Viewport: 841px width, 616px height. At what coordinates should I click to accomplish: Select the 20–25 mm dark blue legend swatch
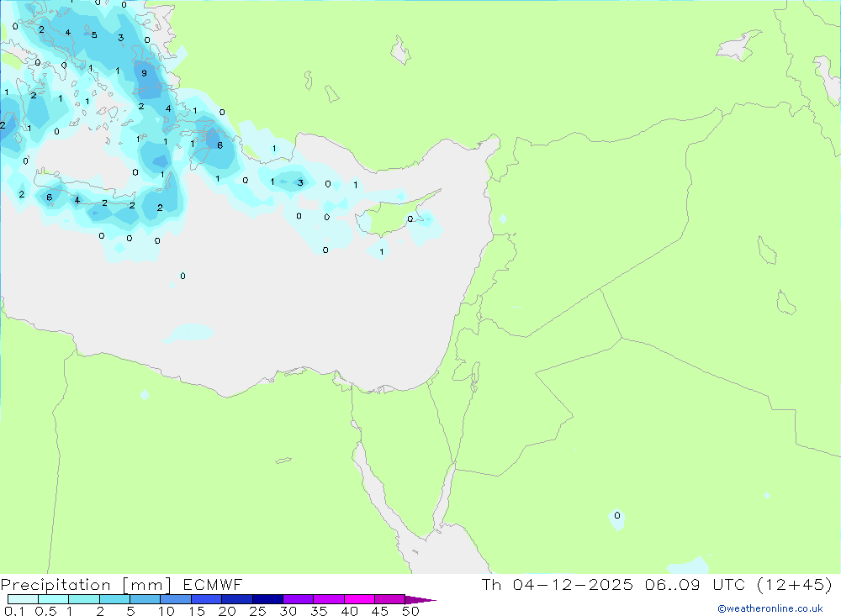tap(236, 599)
